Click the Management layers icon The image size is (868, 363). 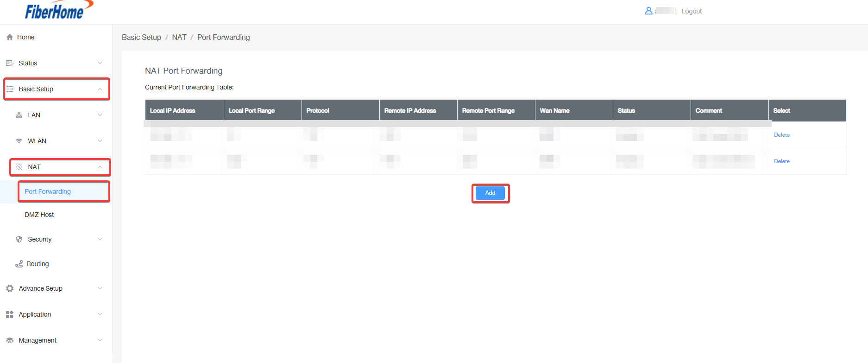click(x=10, y=340)
